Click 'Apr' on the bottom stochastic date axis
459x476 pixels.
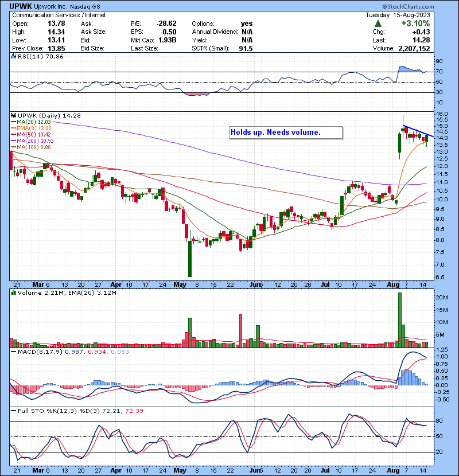pyautogui.click(x=116, y=470)
